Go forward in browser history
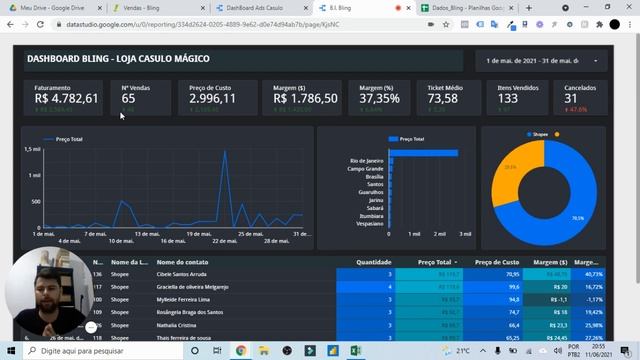640x360 pixels. coord(25,24)
